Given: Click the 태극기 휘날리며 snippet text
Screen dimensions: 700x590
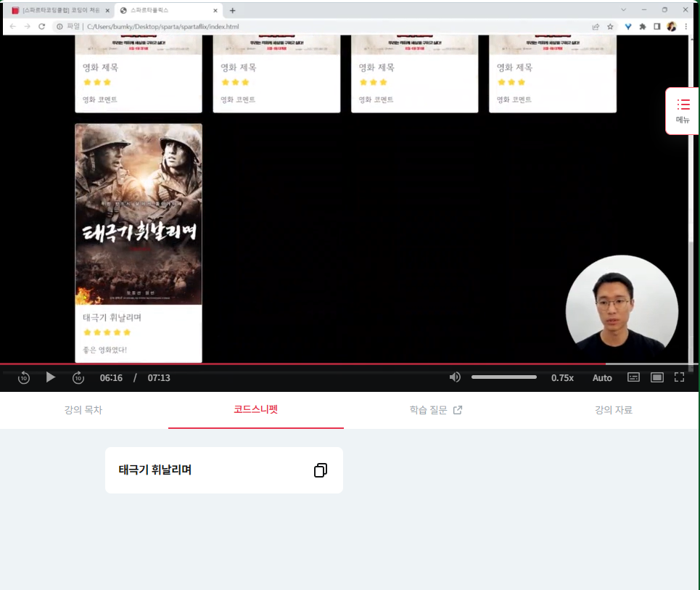Looking at the screenshot, I should pyautogui.click(x=155, y=470).
